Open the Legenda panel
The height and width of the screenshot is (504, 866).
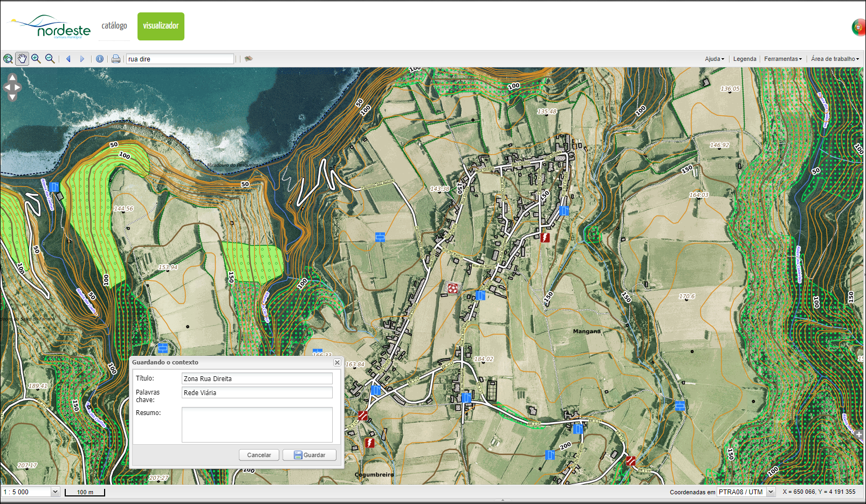coord(745,59)
